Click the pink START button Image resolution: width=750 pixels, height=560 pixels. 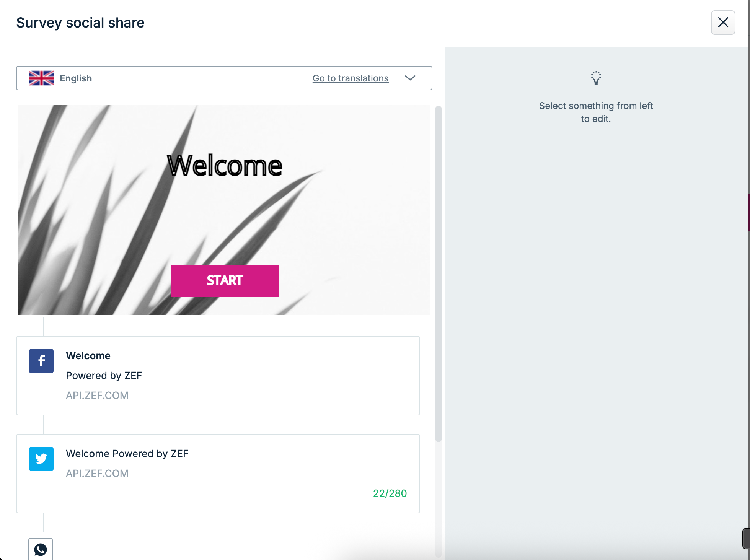(x=225, y=280)
